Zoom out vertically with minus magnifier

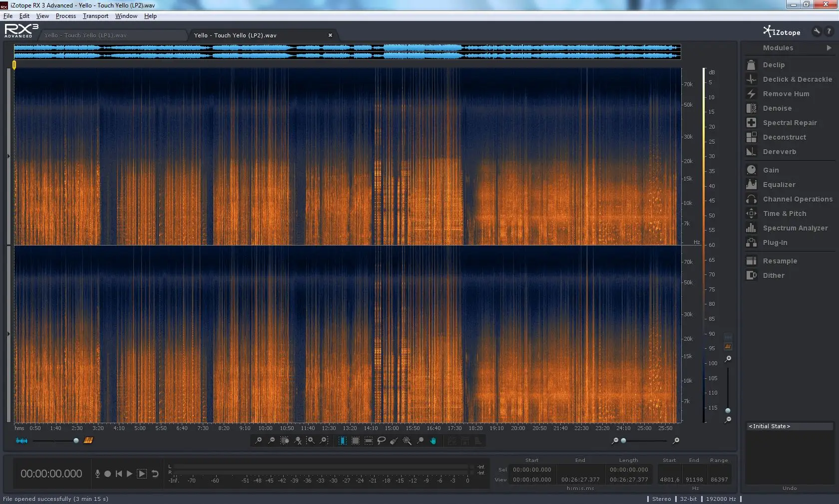tap(728, 420)
